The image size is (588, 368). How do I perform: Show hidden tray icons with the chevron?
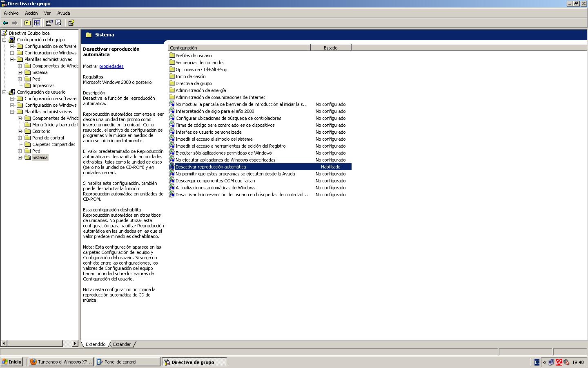(x=545, y=362)
